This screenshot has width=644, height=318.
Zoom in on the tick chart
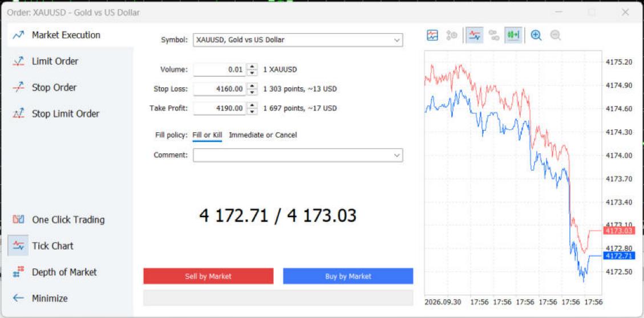pos(536,35)
